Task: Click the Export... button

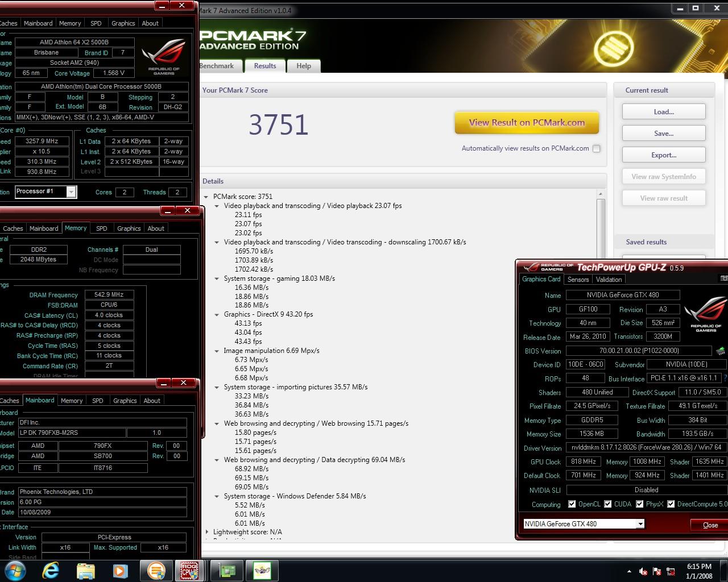Action: click(x=664, y=155)
